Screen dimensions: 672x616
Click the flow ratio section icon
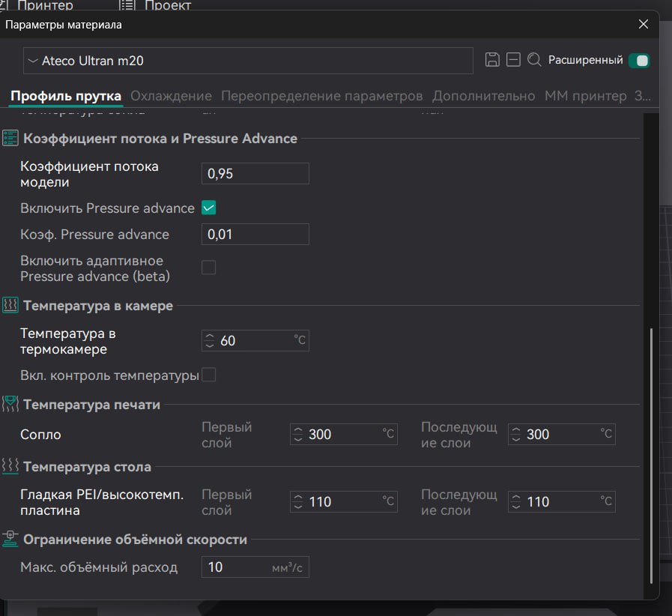(10, 138)
